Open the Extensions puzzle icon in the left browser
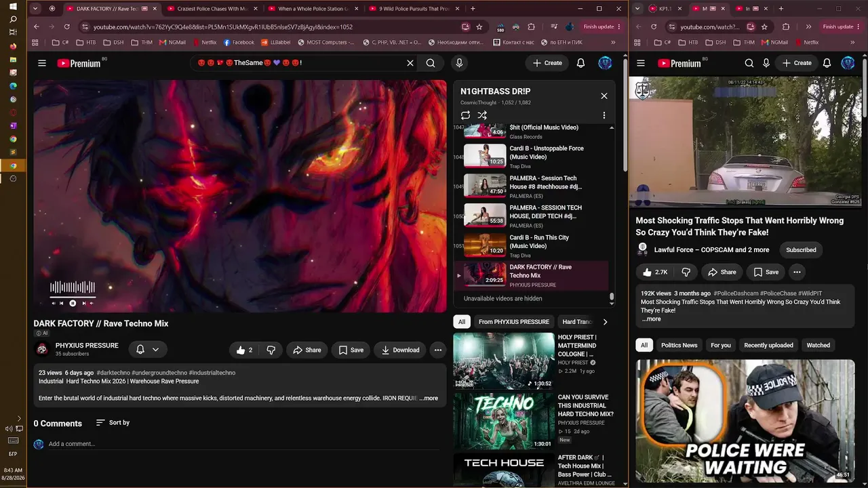 (531, 26)
